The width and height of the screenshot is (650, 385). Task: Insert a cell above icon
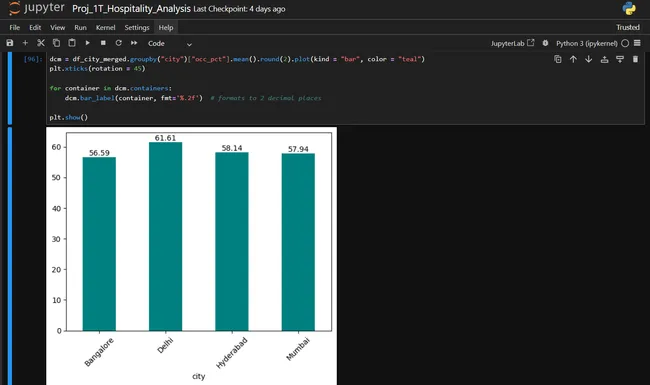[x=604, y=59]
